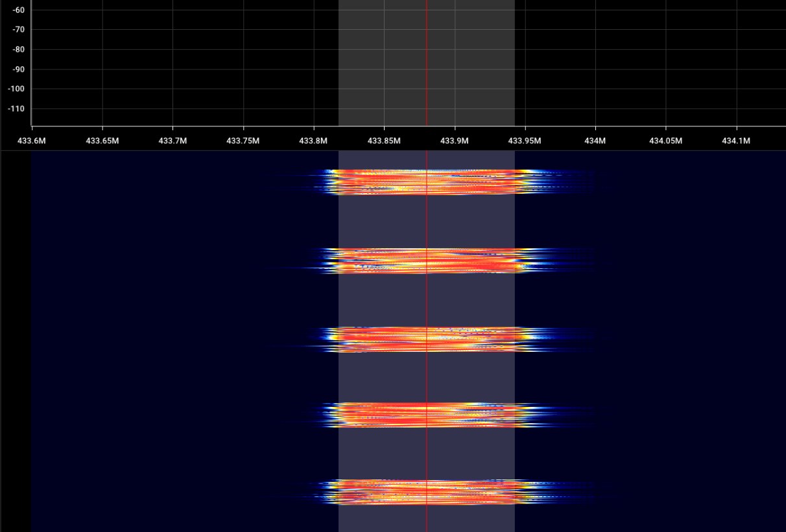Click the 434M frequency label
The width and height of the screenshot is (786, 532).
595,141
